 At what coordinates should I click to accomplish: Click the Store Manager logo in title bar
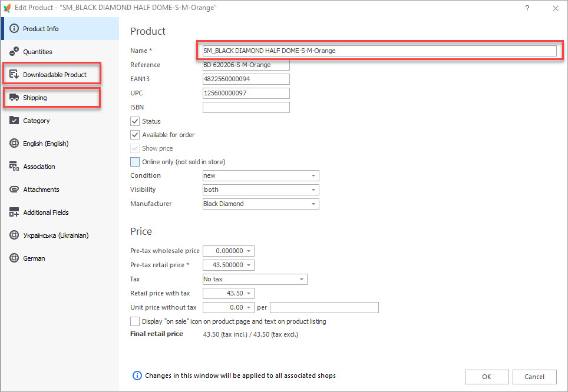click(7, 8)
